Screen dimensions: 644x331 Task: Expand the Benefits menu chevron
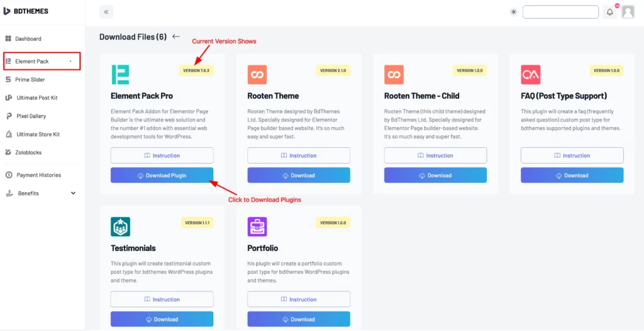(x=74, y=193)
